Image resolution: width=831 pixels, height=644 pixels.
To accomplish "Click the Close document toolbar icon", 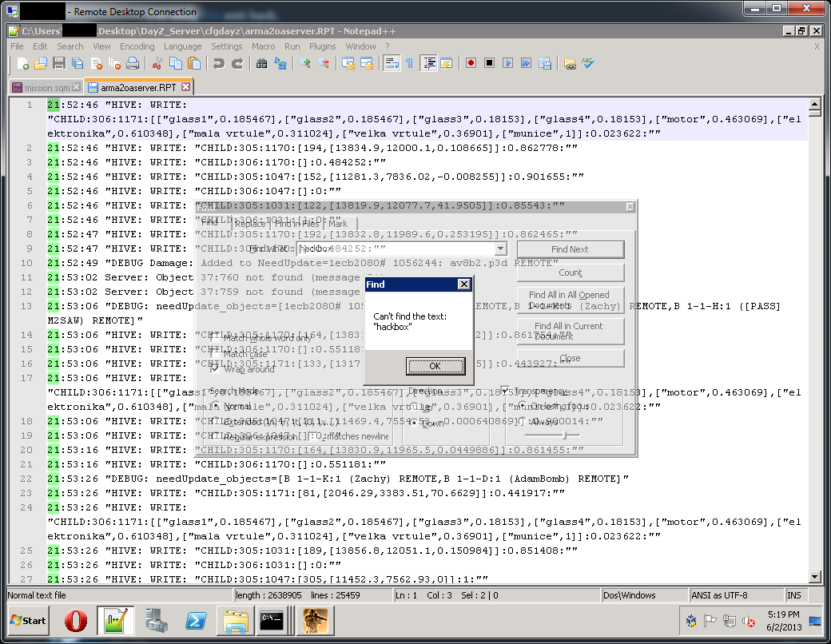I will pos(96,64).
